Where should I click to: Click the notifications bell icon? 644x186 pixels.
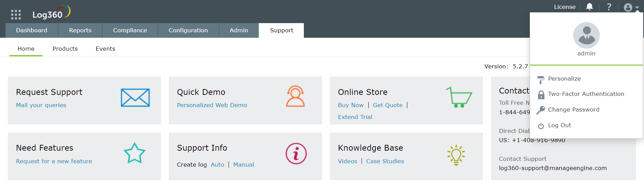pos(590,7)
